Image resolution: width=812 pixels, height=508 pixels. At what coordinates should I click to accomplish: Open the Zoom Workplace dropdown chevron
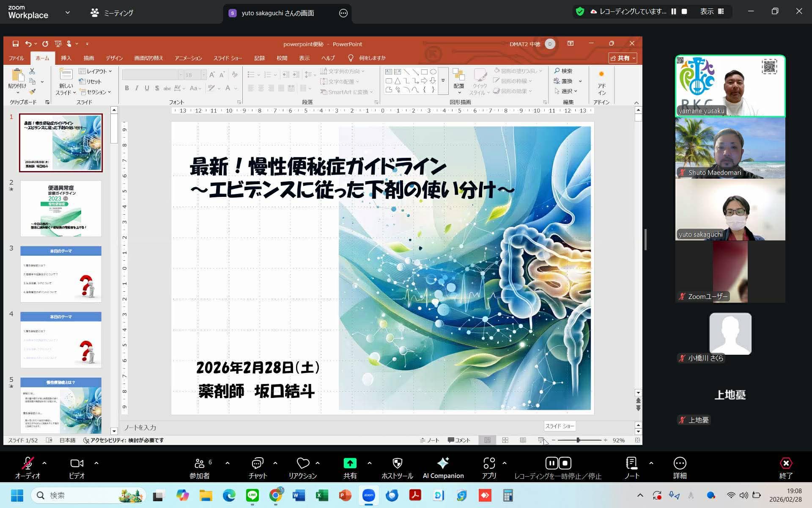(68, 13)
